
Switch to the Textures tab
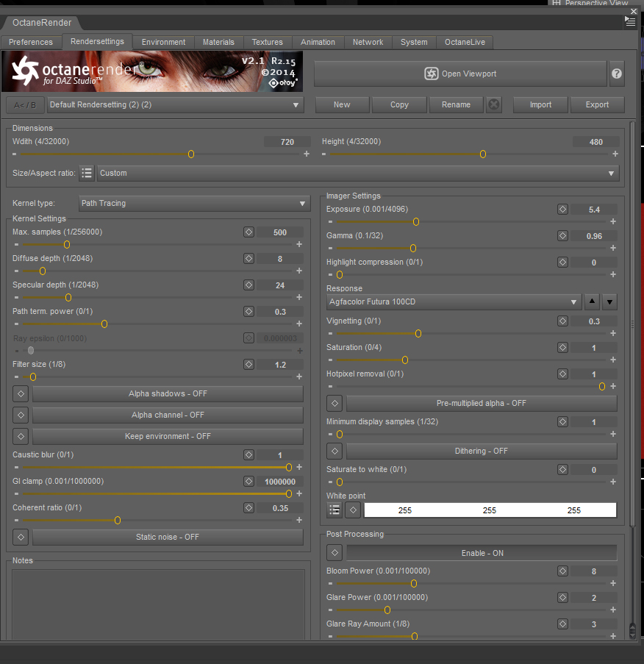tap(267, 43)
